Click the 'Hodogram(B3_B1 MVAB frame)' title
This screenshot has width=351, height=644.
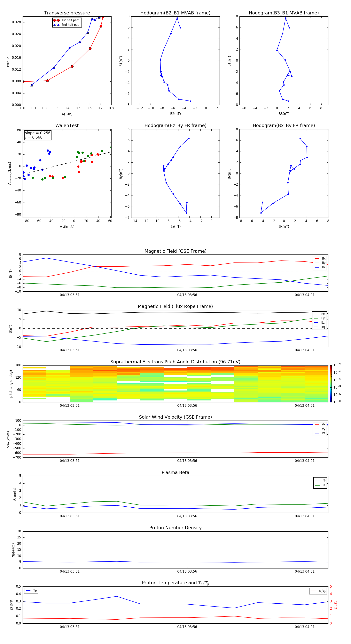(x=284, y=13)
